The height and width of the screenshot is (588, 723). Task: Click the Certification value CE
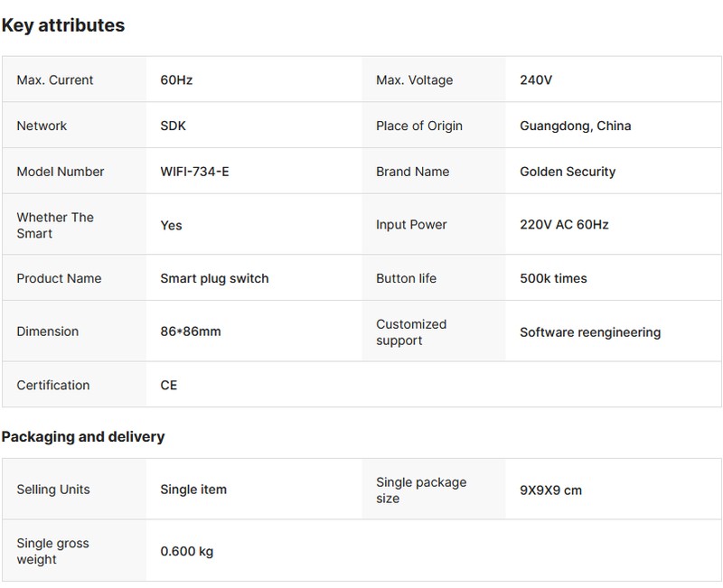coord(169,385)
